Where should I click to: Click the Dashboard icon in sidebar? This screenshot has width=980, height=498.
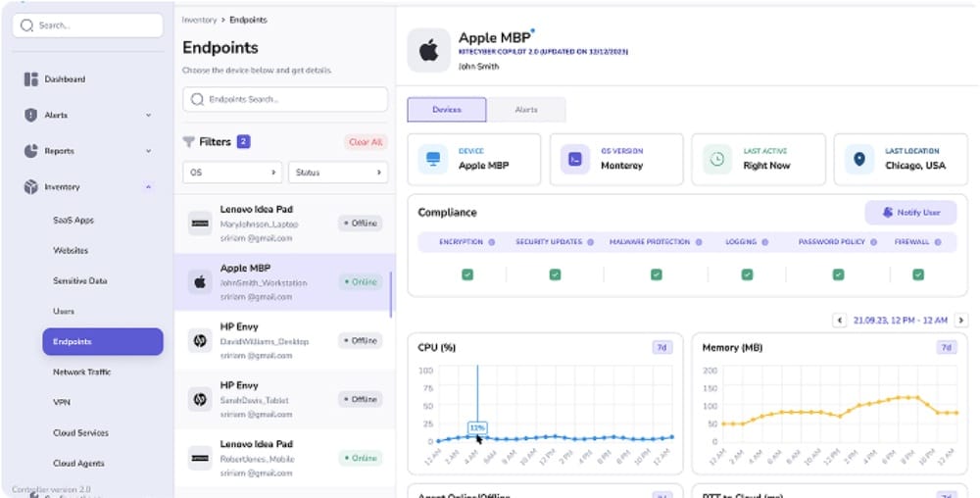30,79
